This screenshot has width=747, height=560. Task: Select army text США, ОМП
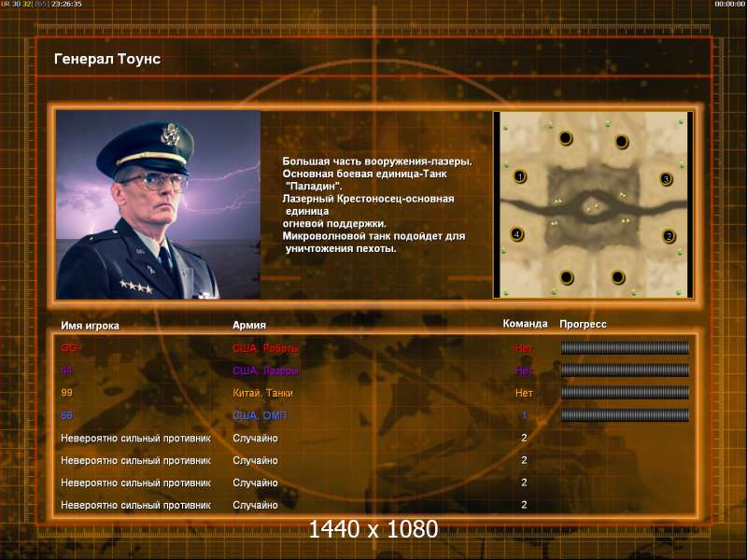260,415
